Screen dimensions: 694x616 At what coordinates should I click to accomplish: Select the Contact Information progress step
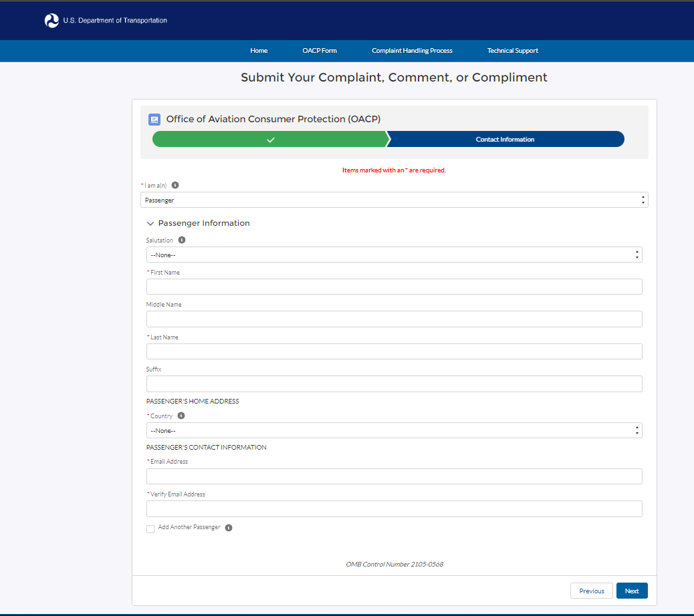pyautogui.click(x=505, y=140)
